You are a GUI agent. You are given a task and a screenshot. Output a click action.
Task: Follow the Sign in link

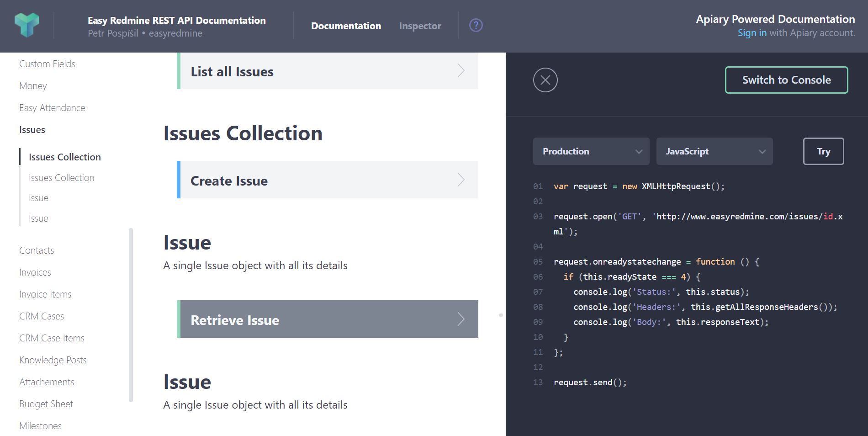752,33
